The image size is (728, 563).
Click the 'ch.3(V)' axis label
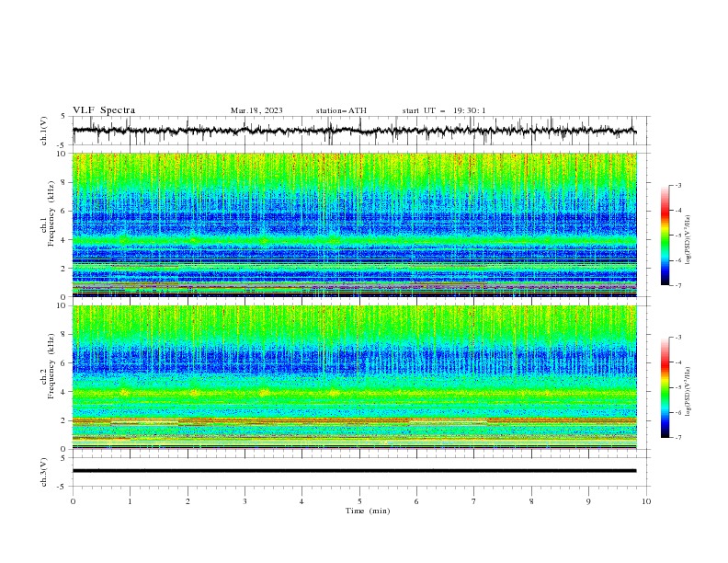click(x=44, y=472)
